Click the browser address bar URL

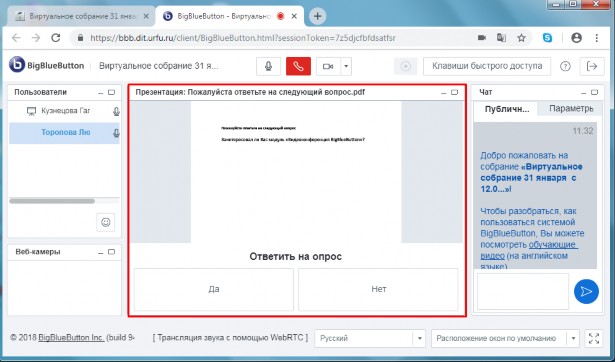coord(243,38)
